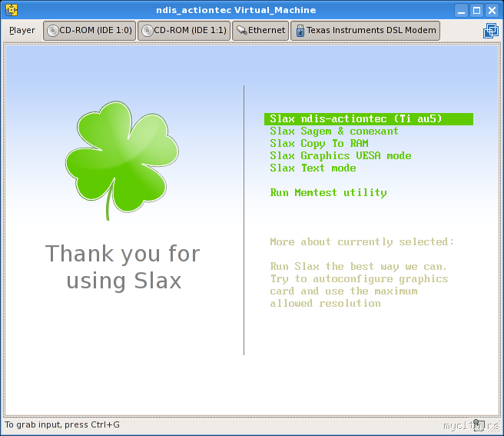The image size is (504, 436).
Task: Toggle the CD-ROM (IDE 1:0) device
Action: (x=89, y=31)
